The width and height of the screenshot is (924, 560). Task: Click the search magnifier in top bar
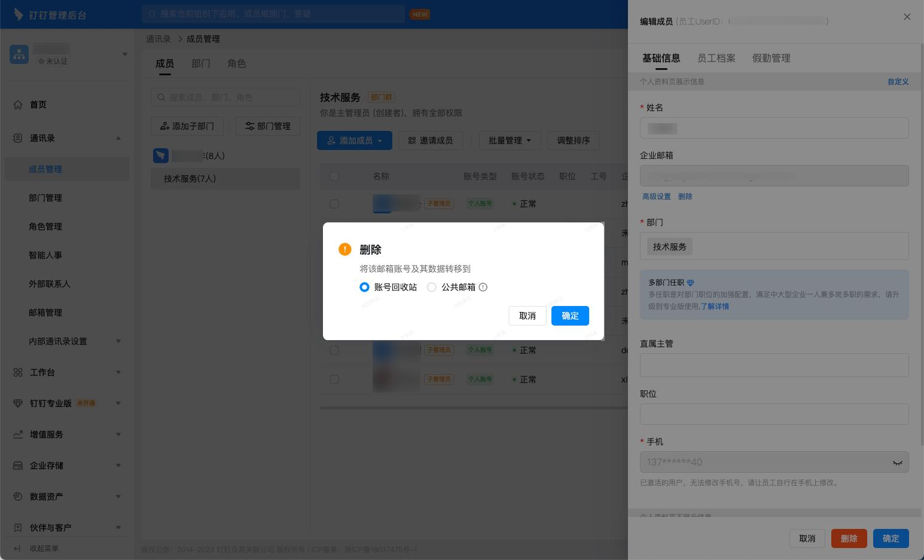tap(153, 14)
